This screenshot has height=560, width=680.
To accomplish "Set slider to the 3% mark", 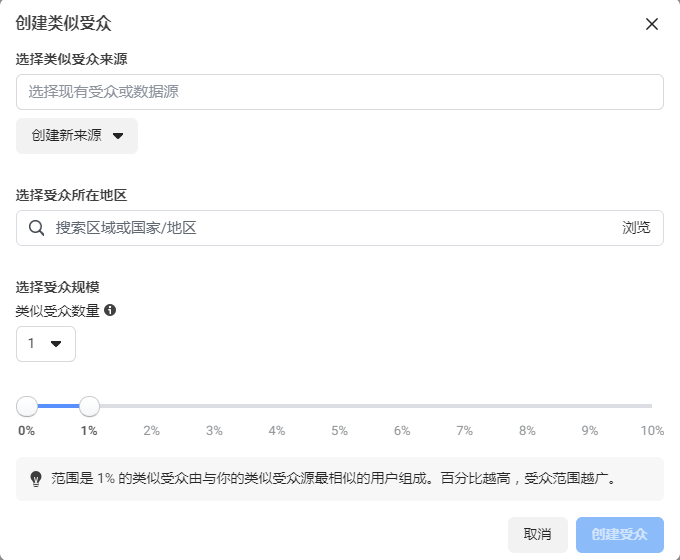I will click(x=214, y=430).
